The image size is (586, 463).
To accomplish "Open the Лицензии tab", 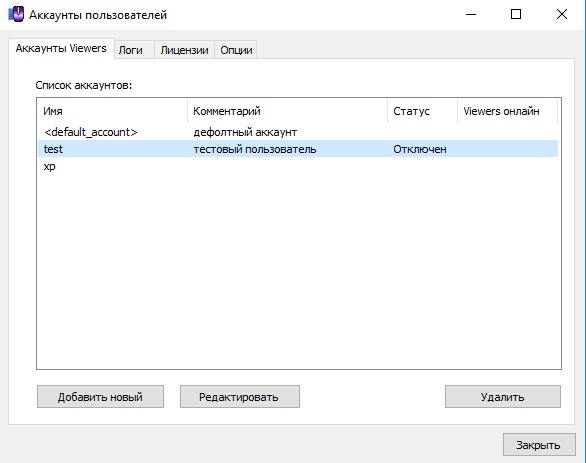I will pyautogui.click(x=184, y=50).
